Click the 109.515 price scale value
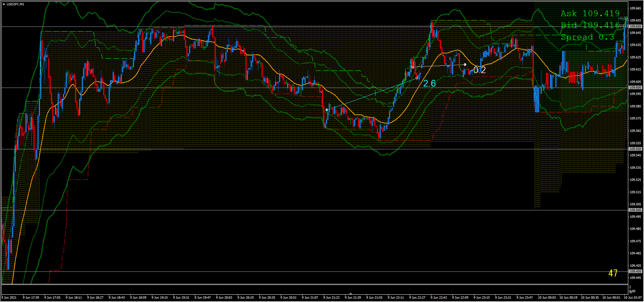This screenshot has width=644, height=302. 636,192
